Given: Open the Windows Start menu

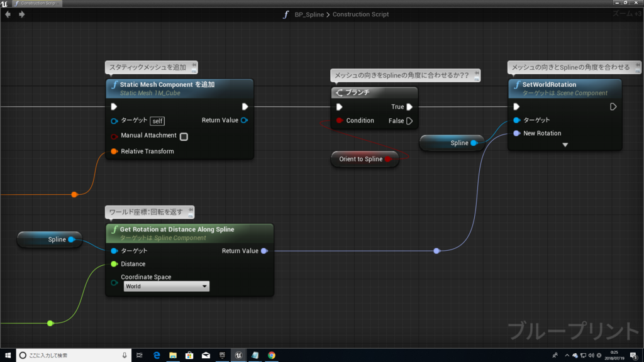Looking at the screenshot, I should click(x=8, y=356).
